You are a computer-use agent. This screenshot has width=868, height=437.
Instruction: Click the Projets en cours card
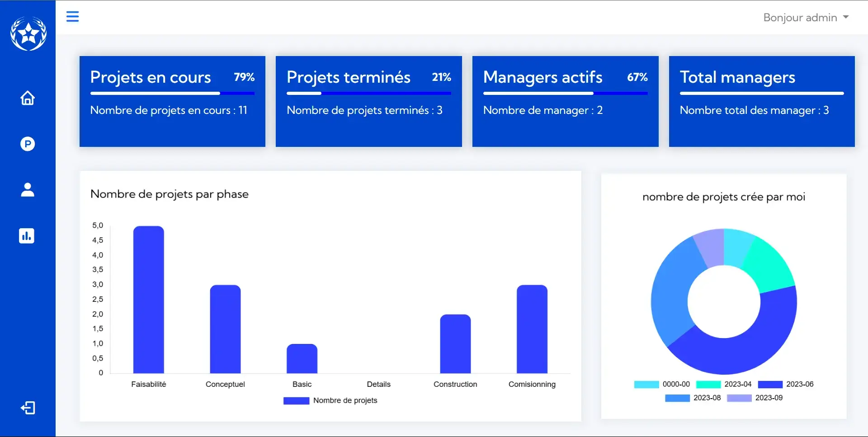[172, 101]
